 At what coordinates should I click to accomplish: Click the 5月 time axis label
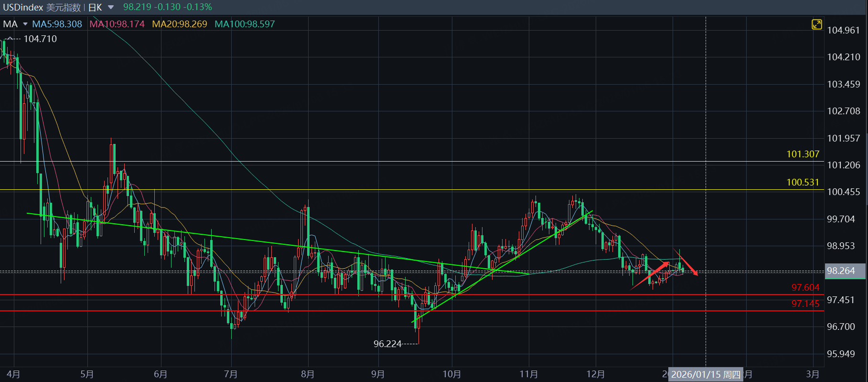click(87, 374)
